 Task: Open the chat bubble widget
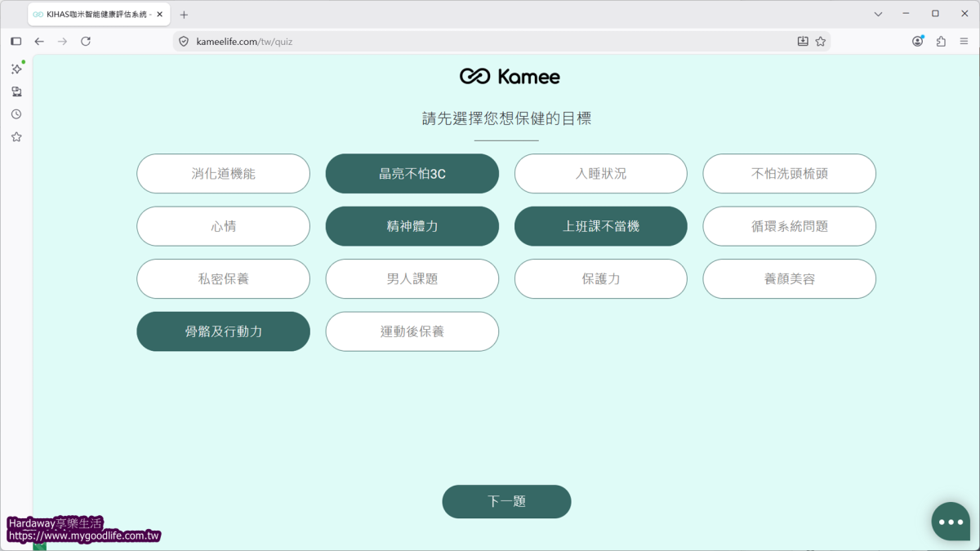pyautogui.click(x=951, y=522)
